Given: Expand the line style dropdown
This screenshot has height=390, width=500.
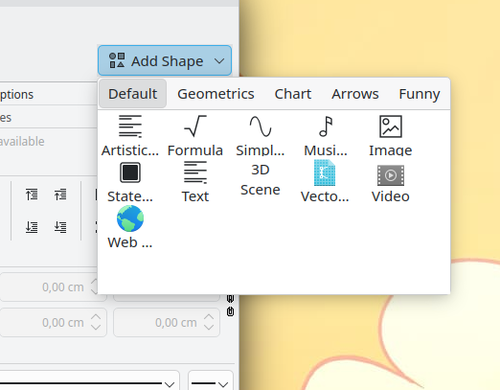Looking at the screenshot, I should click(x=89, y=381).
